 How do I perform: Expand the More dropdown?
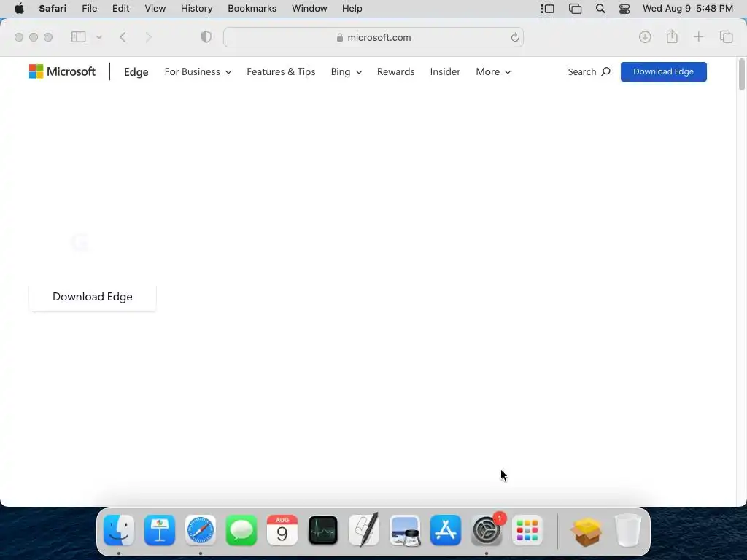tap(493, 72)
